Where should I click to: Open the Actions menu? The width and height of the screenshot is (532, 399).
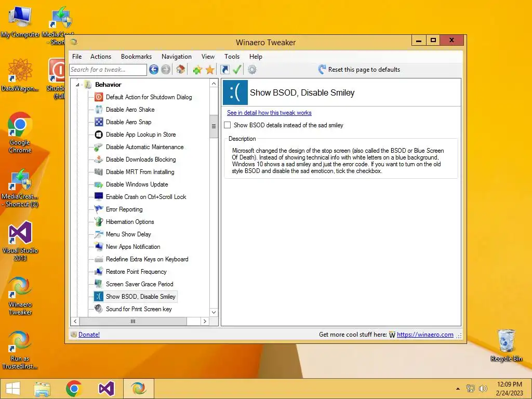click(x=101, y=57)
